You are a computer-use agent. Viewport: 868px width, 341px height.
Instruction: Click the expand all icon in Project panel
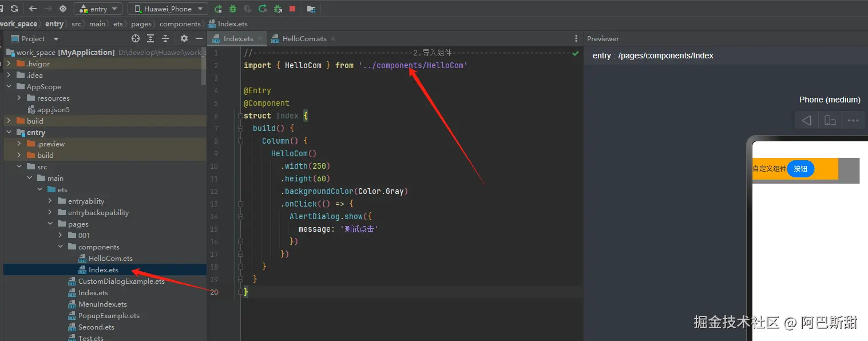150,38
